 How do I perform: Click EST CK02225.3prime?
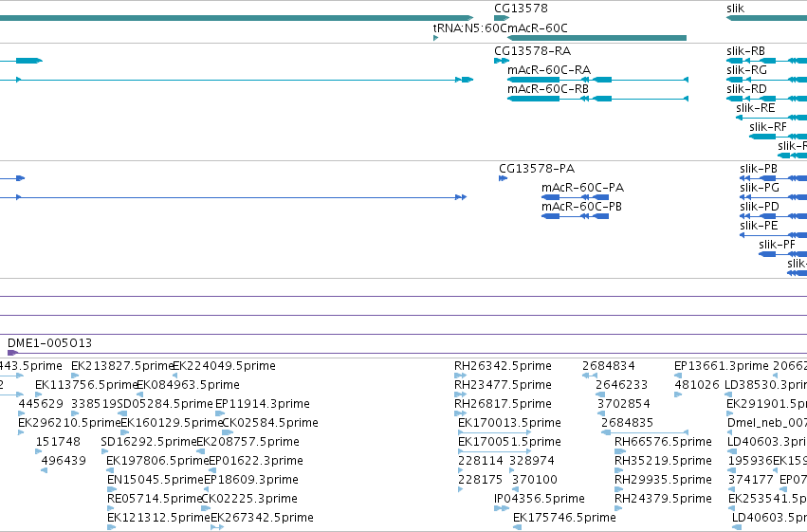click(249, 499)
